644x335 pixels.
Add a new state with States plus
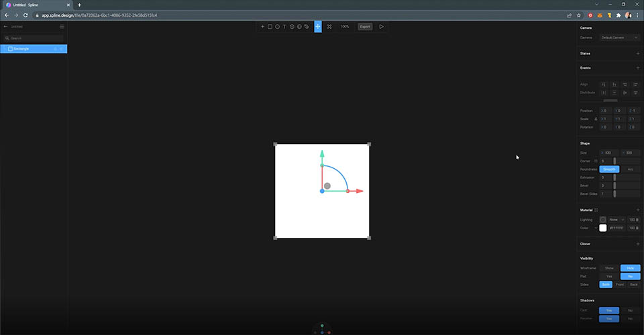pyautogui.click(x=638, y=54)
